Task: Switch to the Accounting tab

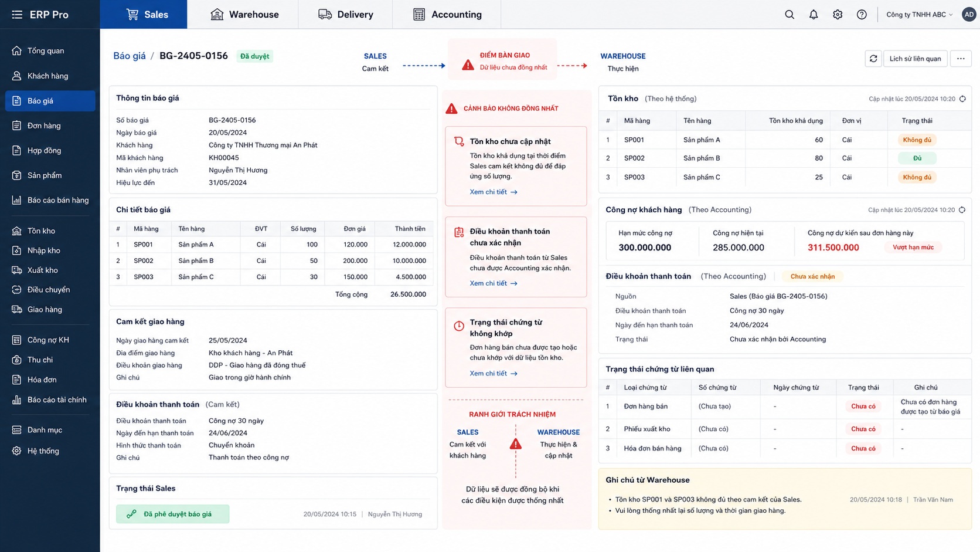Action: point(447,14)
